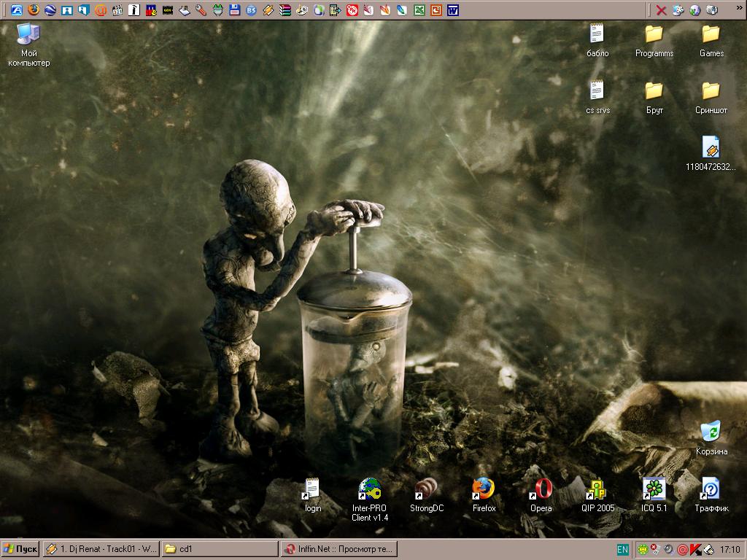
Task: Launch Word from the top toolbar
Action: (x=453, y=10)
